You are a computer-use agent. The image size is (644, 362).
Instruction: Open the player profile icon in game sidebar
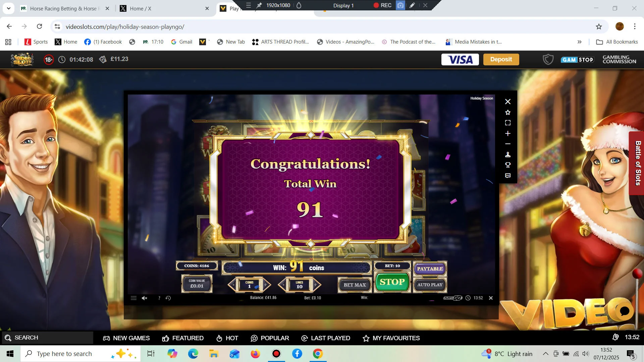[508, 155]
